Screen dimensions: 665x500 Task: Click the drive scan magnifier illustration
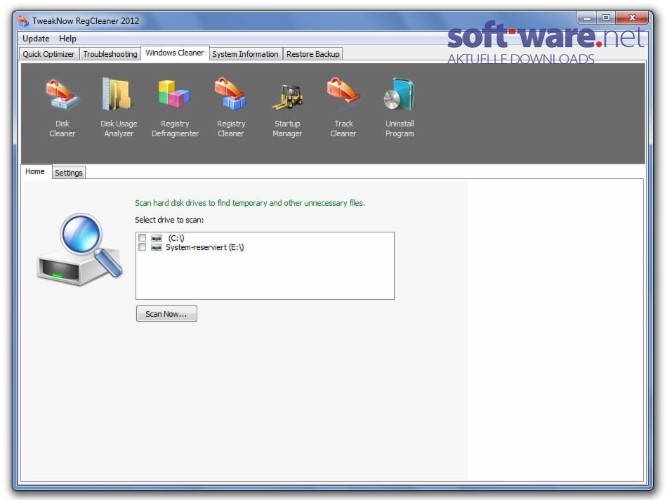pos(80,249)
